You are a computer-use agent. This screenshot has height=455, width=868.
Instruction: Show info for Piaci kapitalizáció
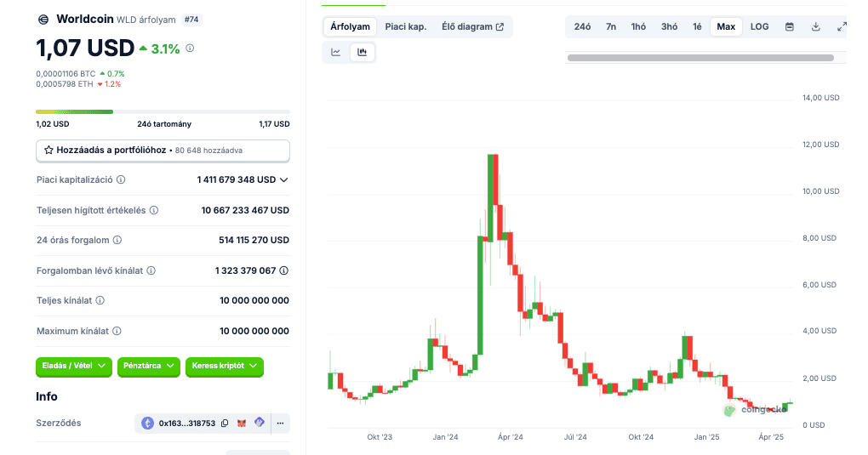[x=121, y=180]
